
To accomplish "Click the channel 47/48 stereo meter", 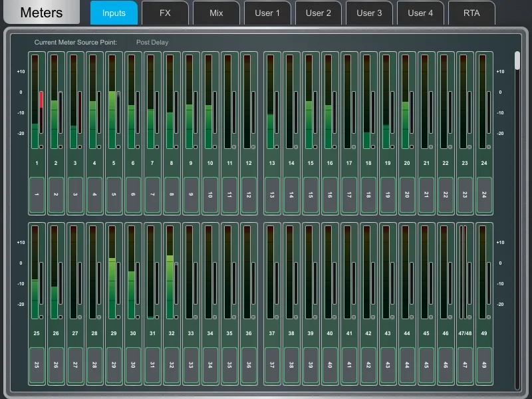I will click(463, 273).
